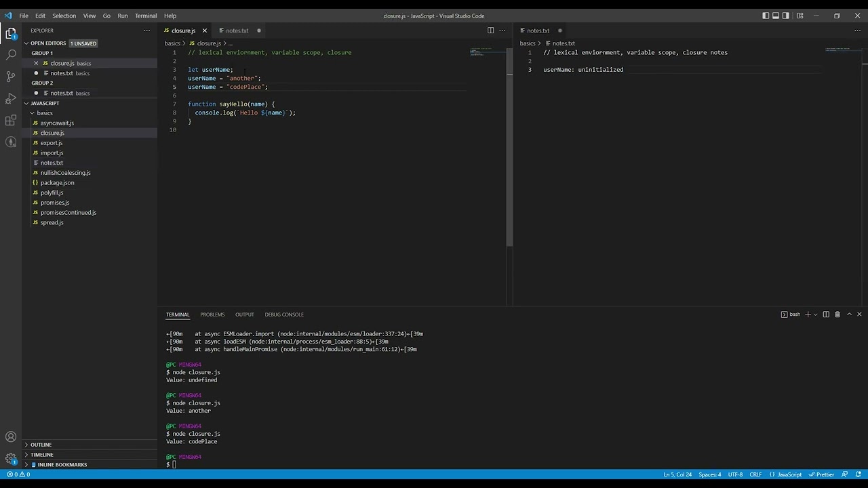Select the bash terminal entry
868x488 pixels.
coord(791,314)
